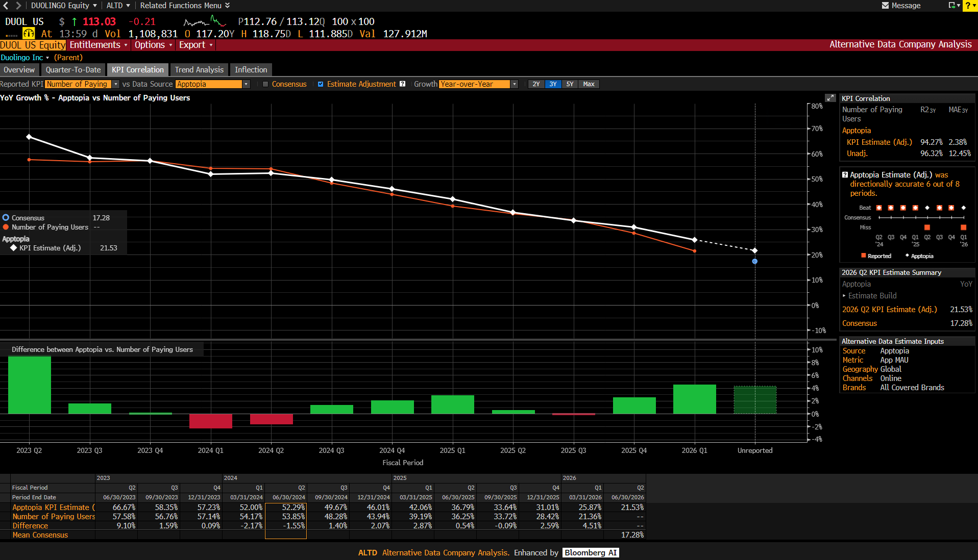Click the Q2 '24 Beat marker
Screen dimensions: 978x560
coord(879,208)
